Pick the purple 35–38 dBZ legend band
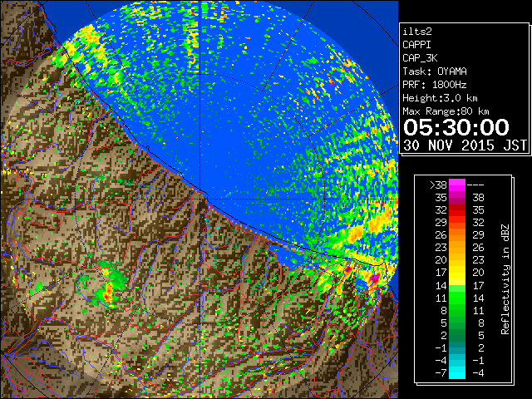 pyautogui.click(x=457, y=198)
